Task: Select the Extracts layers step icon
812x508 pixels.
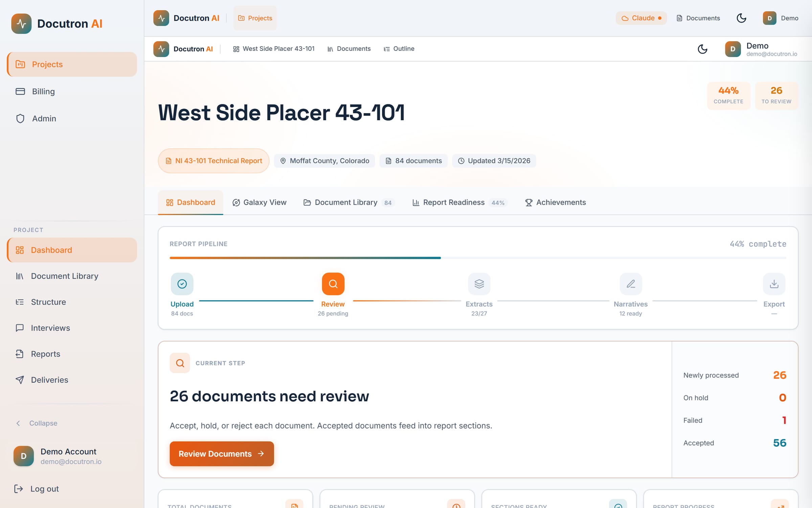Action: click(479, 284)
